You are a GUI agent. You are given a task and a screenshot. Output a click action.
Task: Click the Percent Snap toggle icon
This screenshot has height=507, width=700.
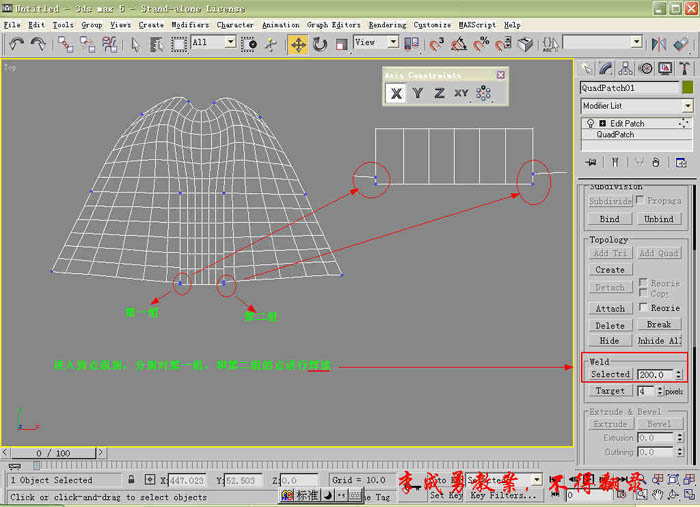click(x=481, y=44)
